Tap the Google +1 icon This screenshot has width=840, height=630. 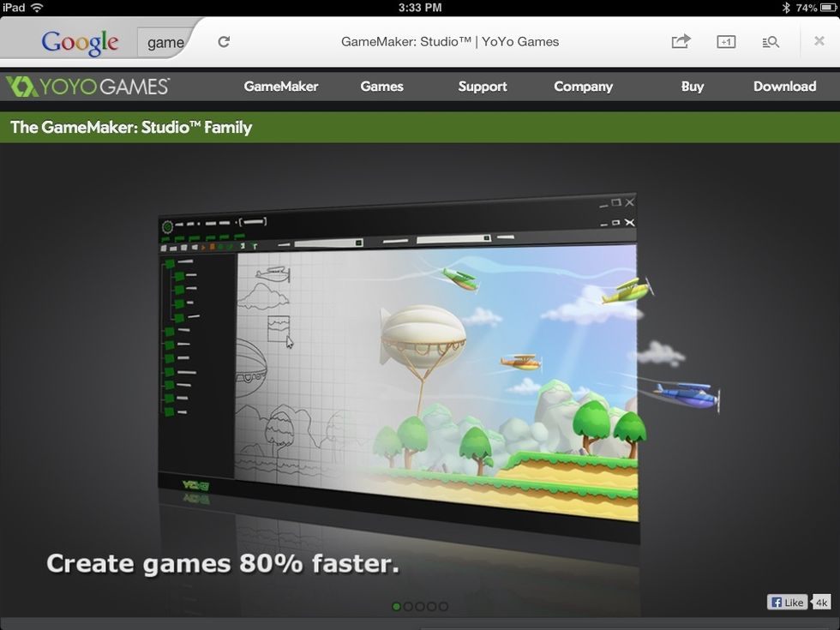(726, 42)
